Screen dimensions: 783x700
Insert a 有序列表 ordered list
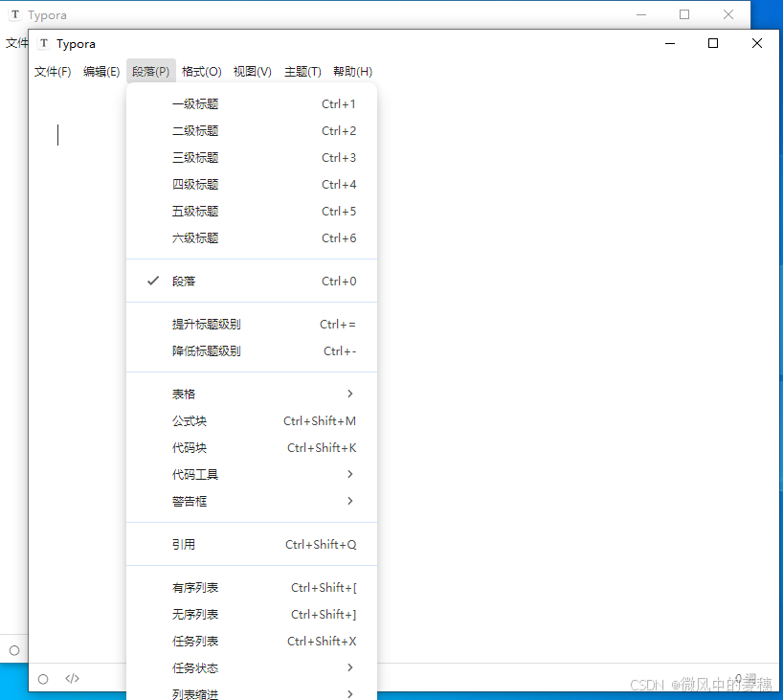click(252, 588)
